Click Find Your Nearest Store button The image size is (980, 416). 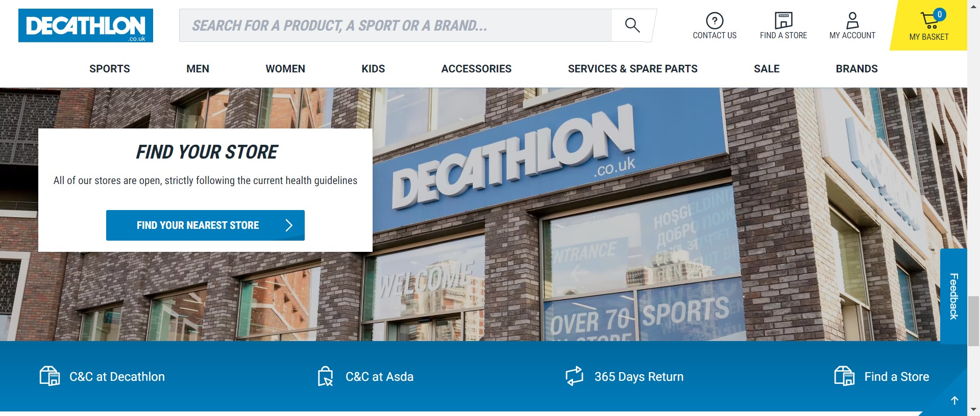tap(205, 225)
